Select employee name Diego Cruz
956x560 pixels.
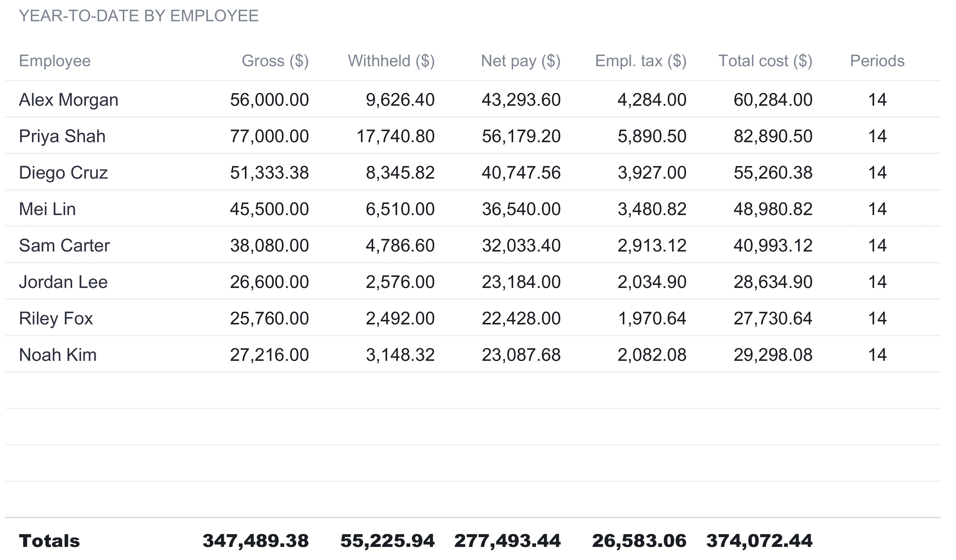coord(63,173)
